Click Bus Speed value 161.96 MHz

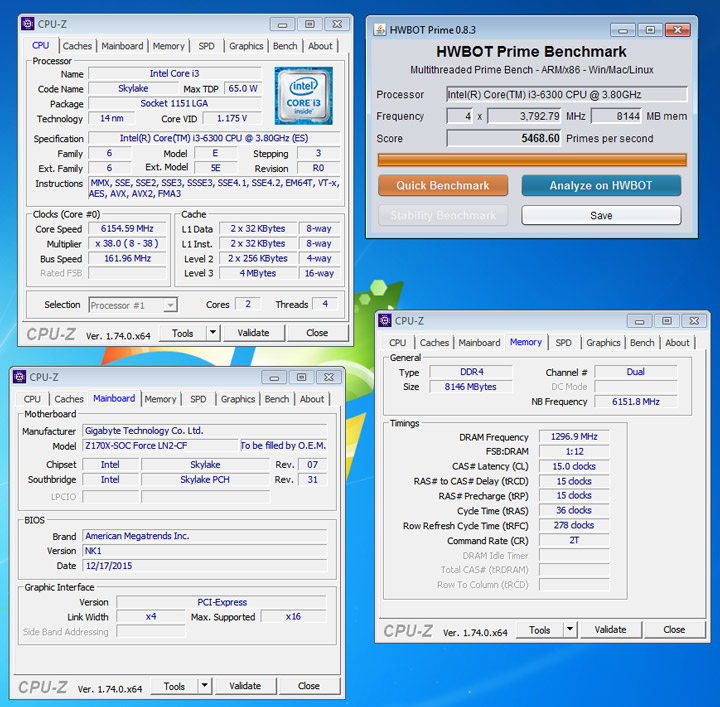[x=127, y=258]
